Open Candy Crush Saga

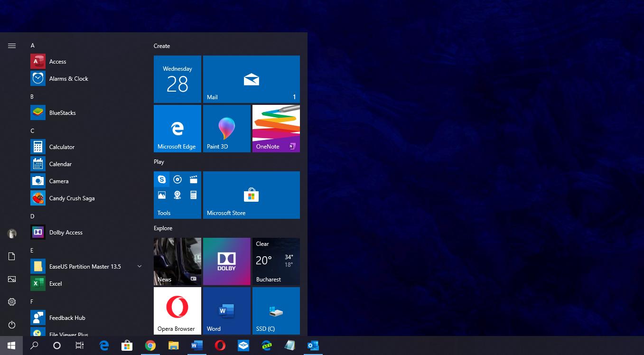click(86, 198)
